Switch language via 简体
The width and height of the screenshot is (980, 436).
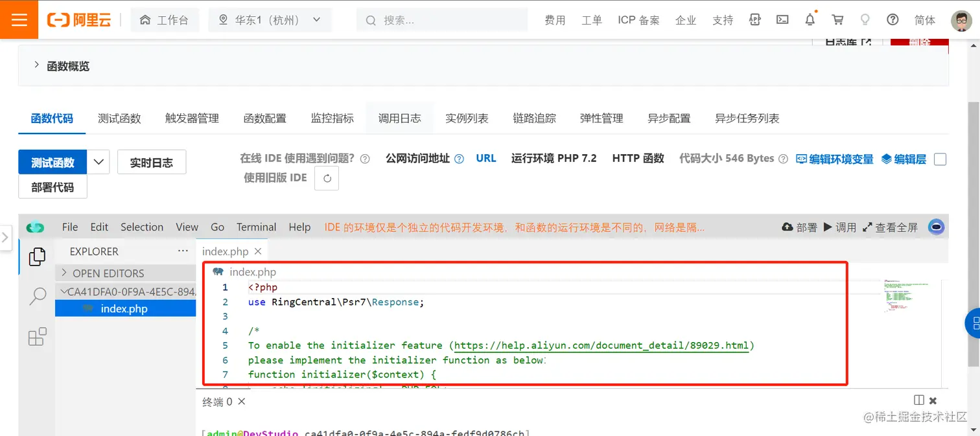point(925,20)
